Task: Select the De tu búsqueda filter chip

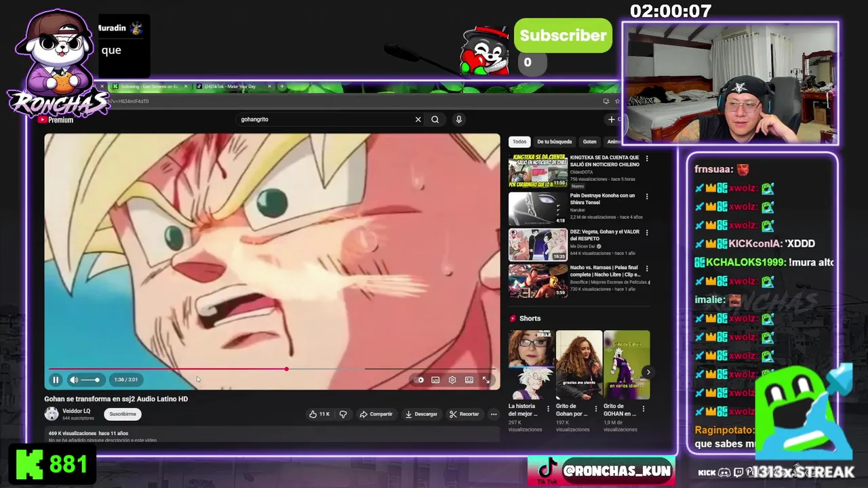Action: 555,142
